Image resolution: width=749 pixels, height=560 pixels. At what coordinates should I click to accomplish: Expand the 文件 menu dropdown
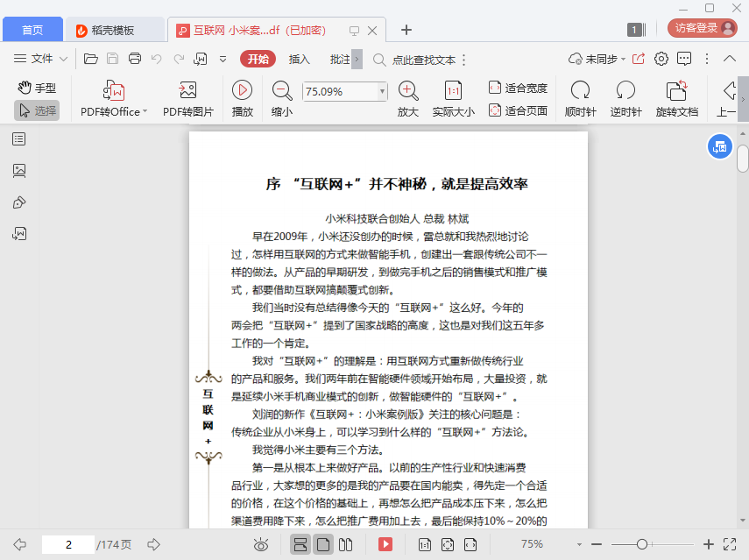point(64,59)
